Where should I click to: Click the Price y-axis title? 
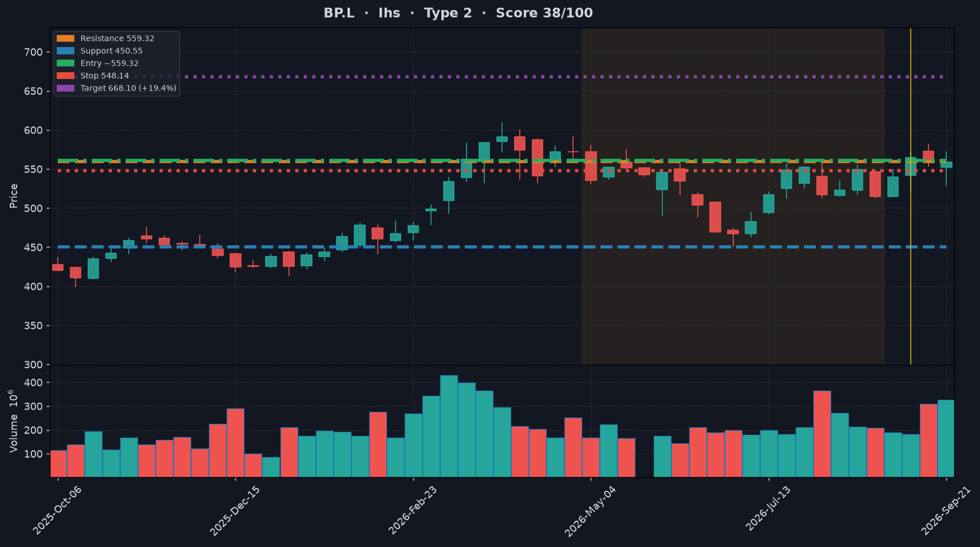point(14,196)
